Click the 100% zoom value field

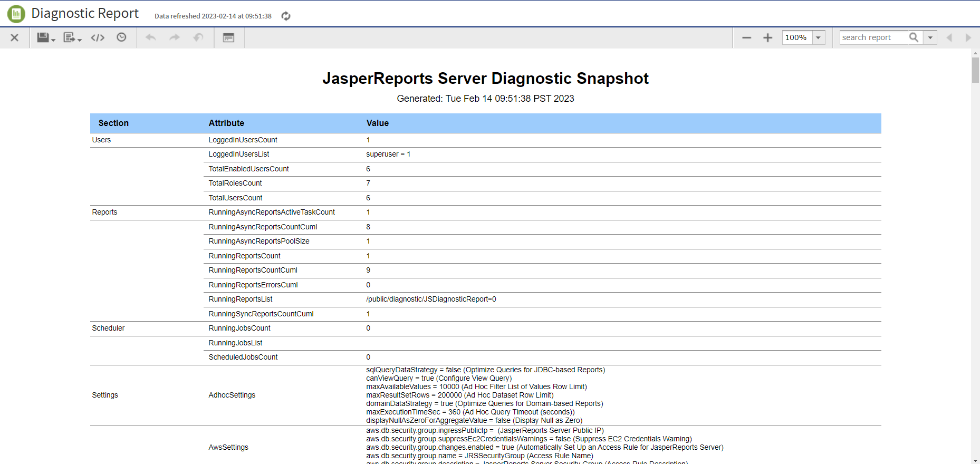[797, 37]
